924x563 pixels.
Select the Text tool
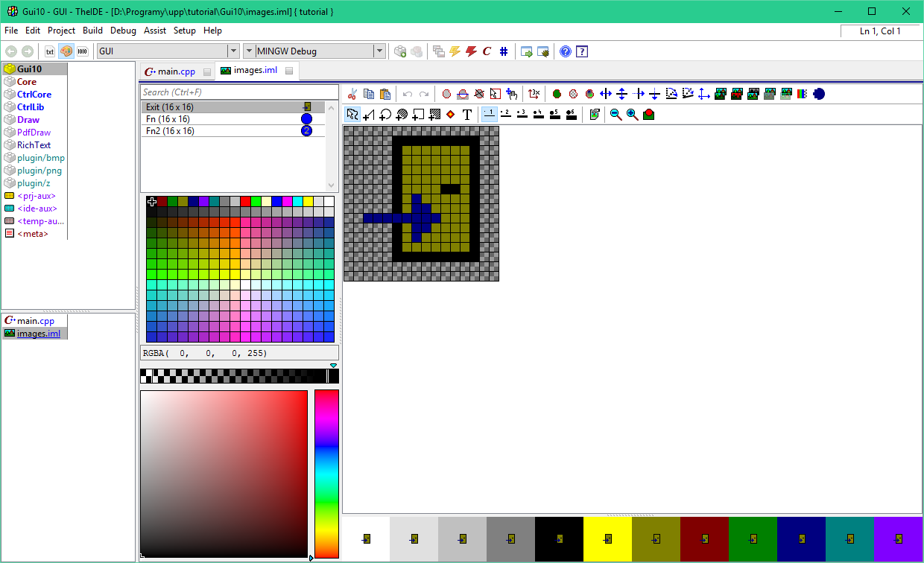tap(467, 115)
